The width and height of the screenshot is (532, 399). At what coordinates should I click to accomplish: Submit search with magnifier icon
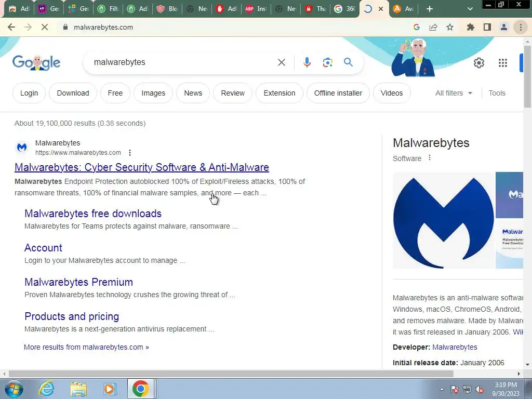pyautogui.click(x=348, y=62)
